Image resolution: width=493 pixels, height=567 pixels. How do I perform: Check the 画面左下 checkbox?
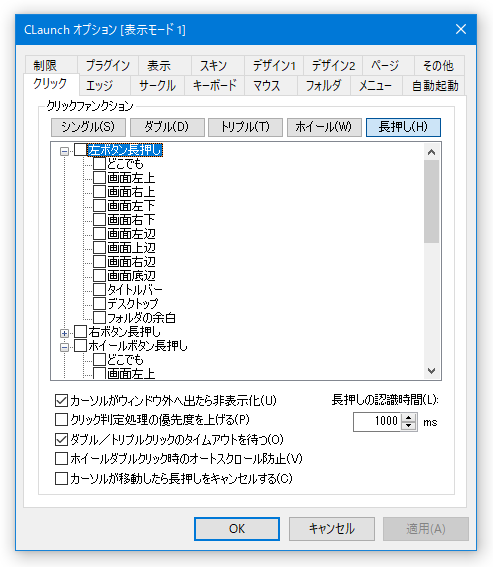[99, 205]
